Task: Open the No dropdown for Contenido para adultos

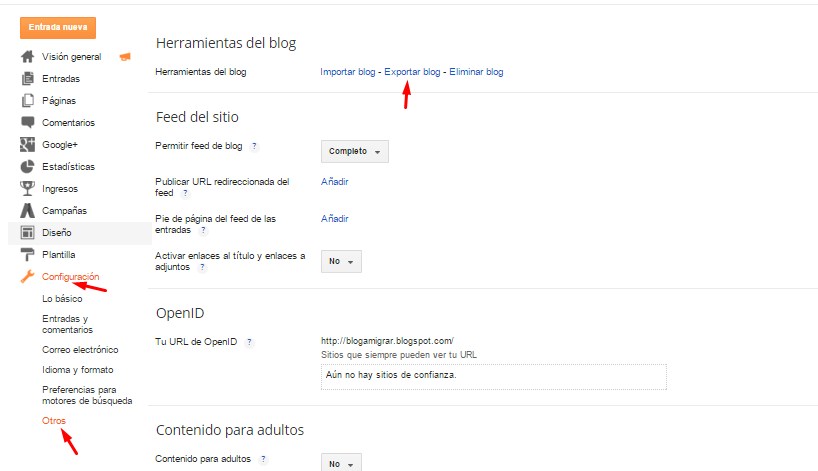Action: pyautogui.click(x=341, y=463)
